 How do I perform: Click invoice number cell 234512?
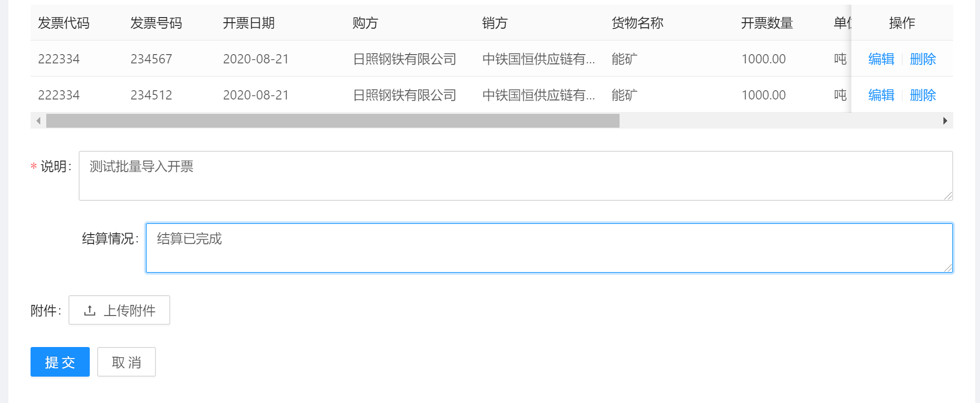[x=151, y=95]
